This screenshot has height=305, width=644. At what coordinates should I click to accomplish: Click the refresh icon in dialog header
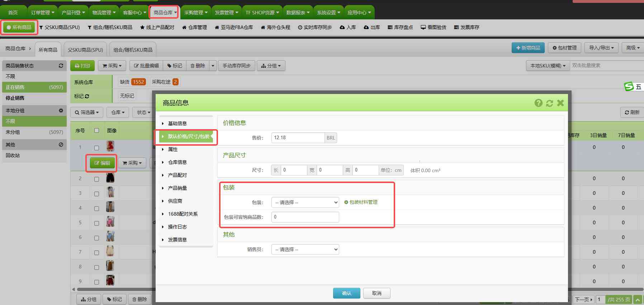pyautogui.click(x=549, y=103)
